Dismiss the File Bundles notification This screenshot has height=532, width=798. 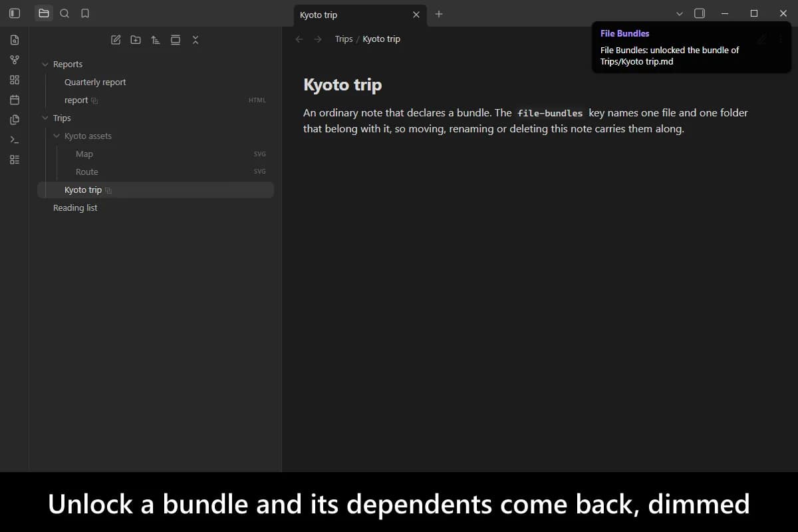coord(692,47)
